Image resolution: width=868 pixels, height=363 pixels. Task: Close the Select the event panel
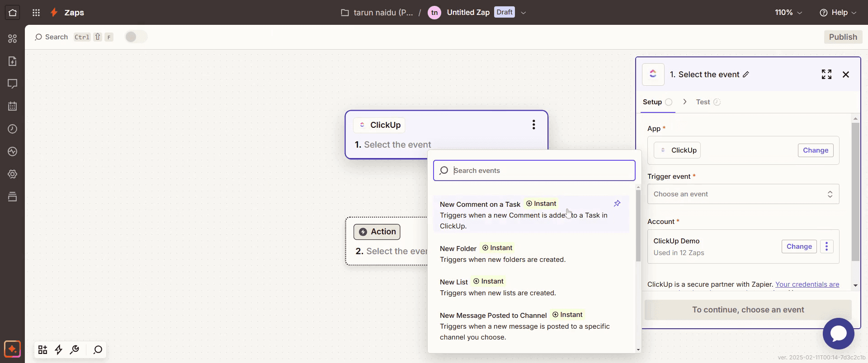tap(846, 74)
